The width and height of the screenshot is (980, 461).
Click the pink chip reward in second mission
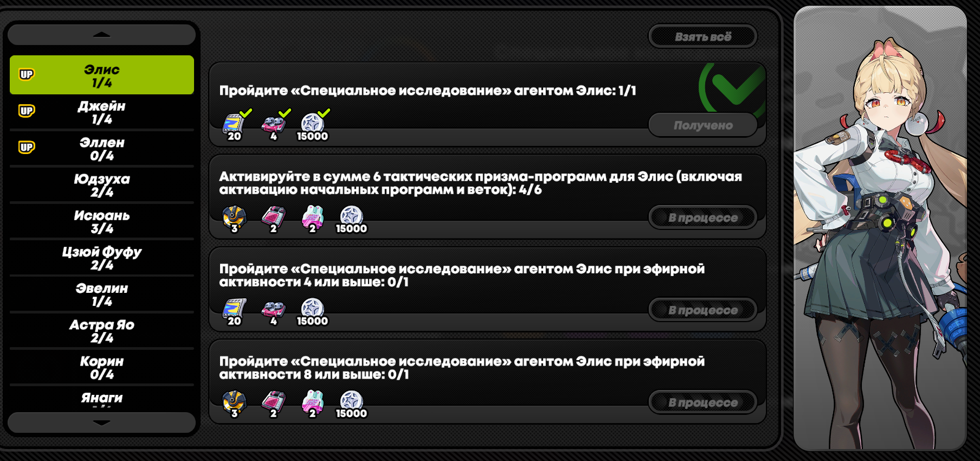click(273, 219)
